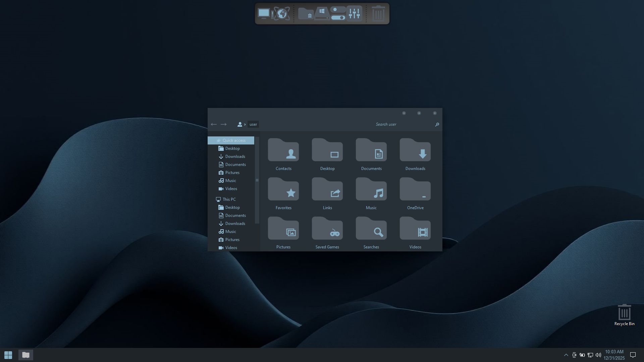Launch the globe browser icon in dock
This screenshot has width=644, height=362.
point(282,13)
